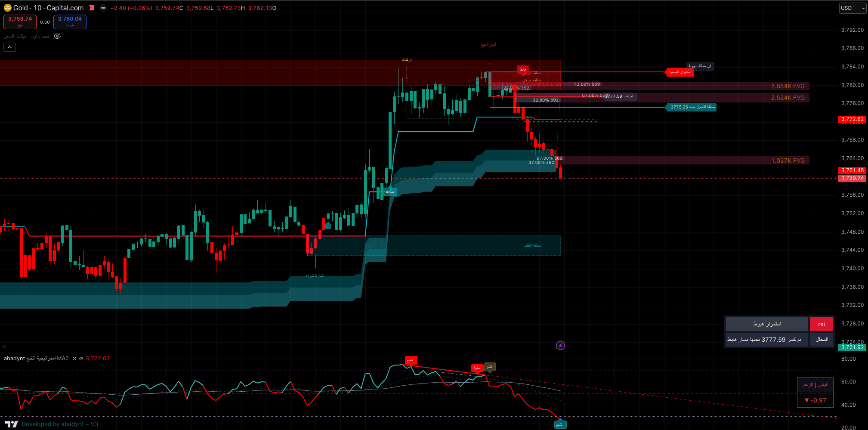Click the gray market status dash icon
868x430 pixels.
click(x=103, y=8)
